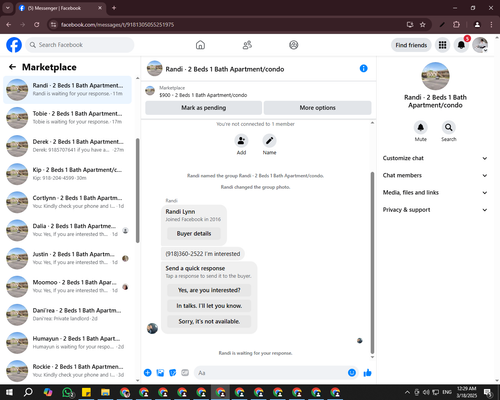Click the large group photo in right panel
Screen dimensions: 500x400
click(435, 76)
